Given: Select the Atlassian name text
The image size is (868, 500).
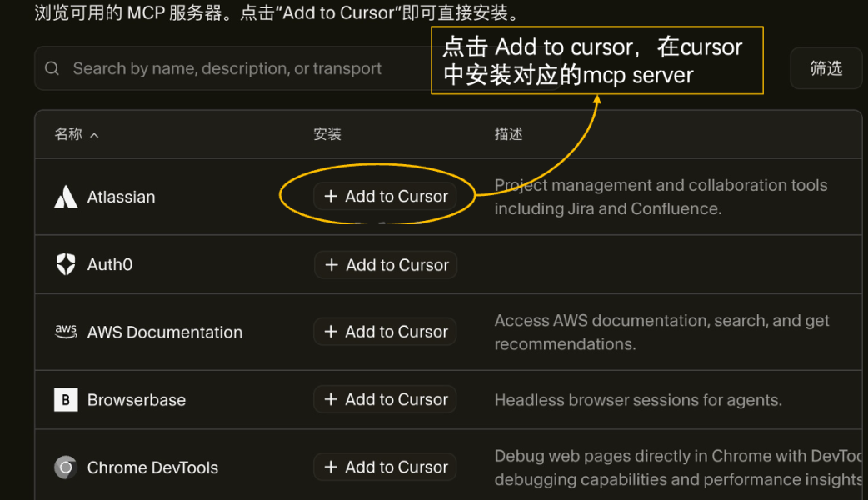Looking at the screenshot, I should coord(122,197).
